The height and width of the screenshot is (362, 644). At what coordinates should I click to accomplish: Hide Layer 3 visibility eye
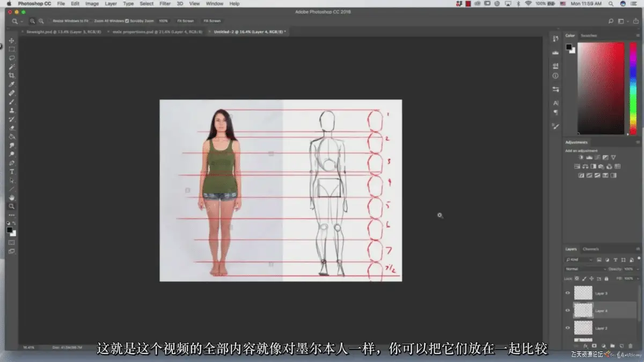(568, 293)
